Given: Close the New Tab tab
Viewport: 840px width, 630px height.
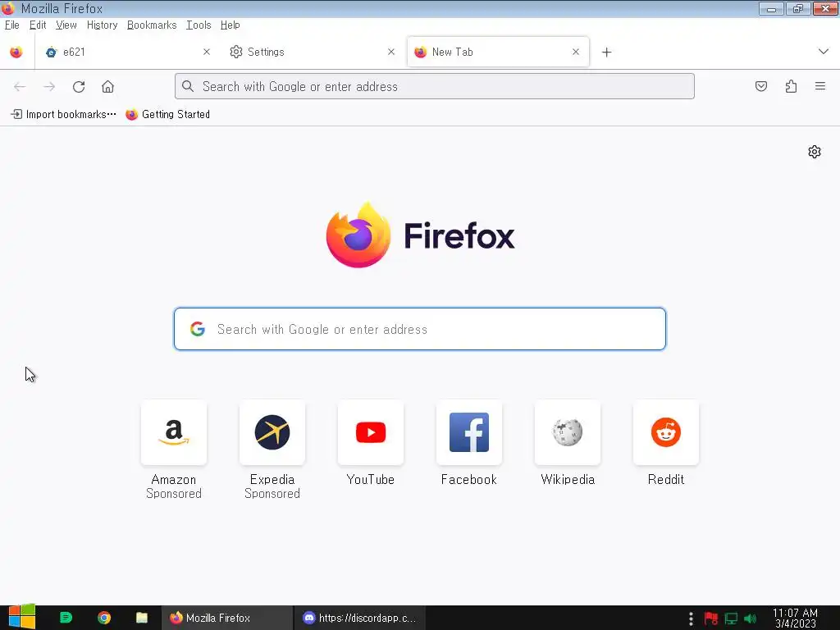Looking at the screenshot, I should coord(576,52).
